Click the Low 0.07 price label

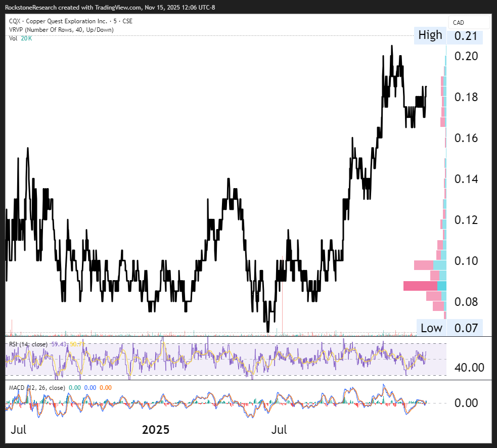pos(449,328)
